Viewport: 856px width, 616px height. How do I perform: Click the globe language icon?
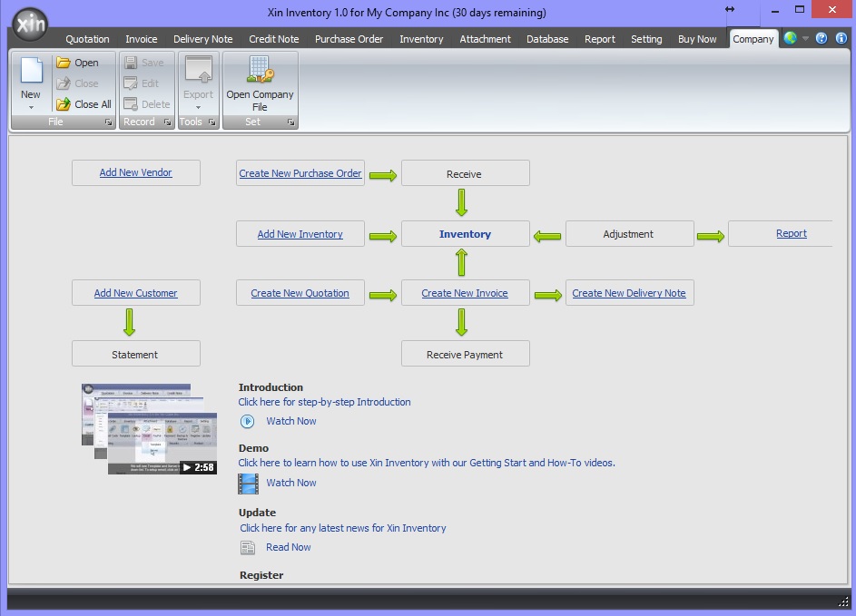(790, 39)
